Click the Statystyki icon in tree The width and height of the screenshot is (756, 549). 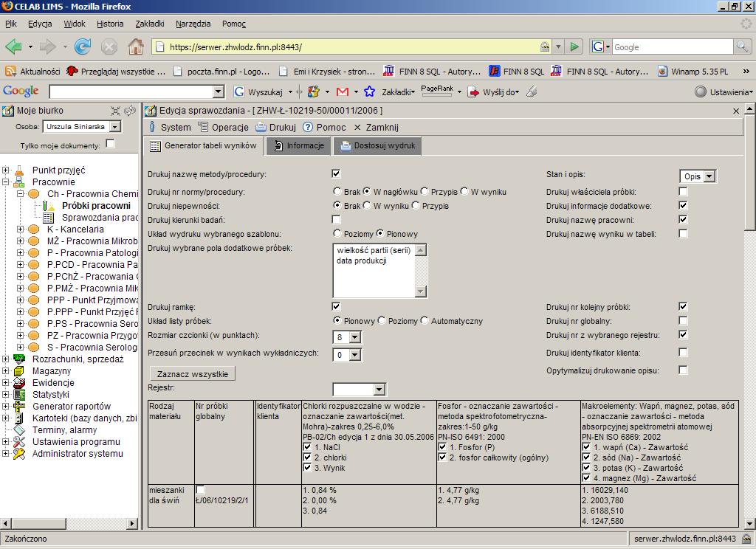pyautogui.click(x=19, y=395)
